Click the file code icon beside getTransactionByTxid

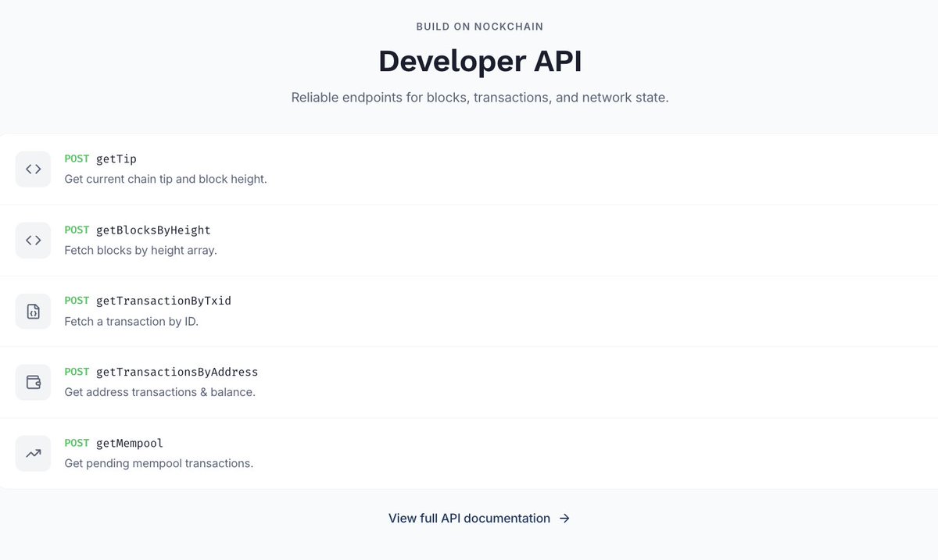[x=33, y=311]
